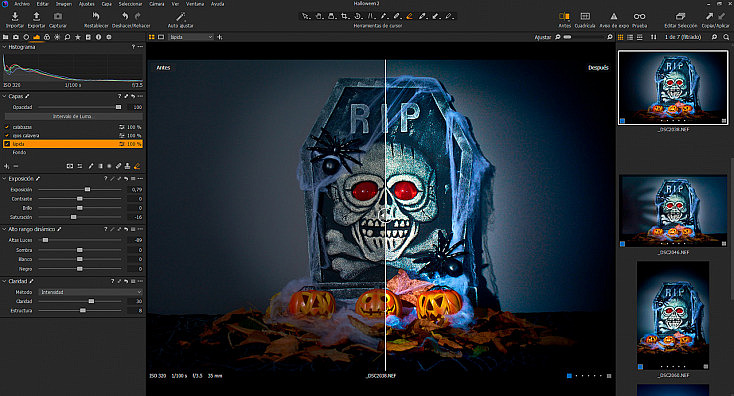Open the star ratings tool tab
Viewport: 734px width, 396px height.
click(x=78, y=37)
